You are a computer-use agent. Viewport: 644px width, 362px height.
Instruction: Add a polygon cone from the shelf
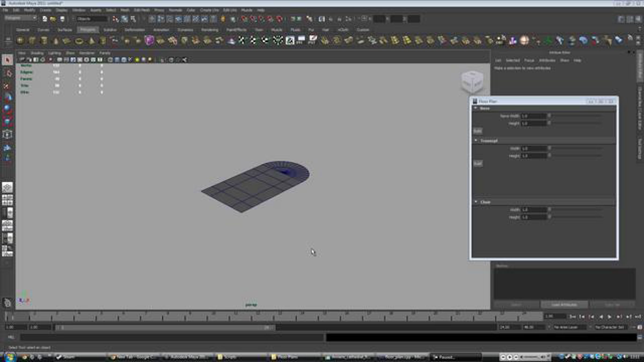pyautogui.click(x=56, y=41)
